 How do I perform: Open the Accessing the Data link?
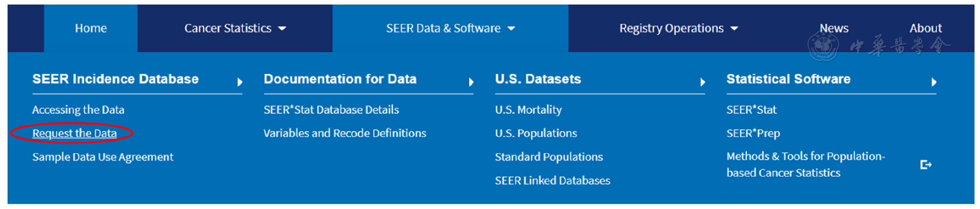(78, 110)
